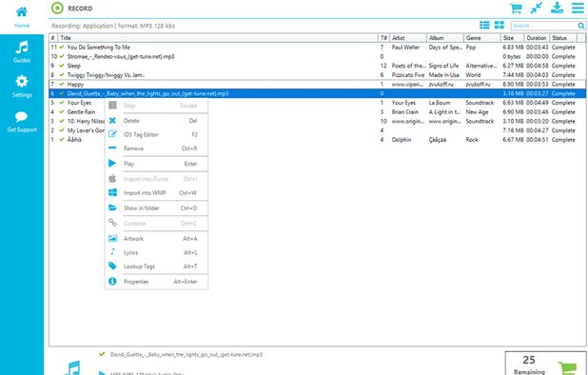Sort by the T# column header

(383, 37)
